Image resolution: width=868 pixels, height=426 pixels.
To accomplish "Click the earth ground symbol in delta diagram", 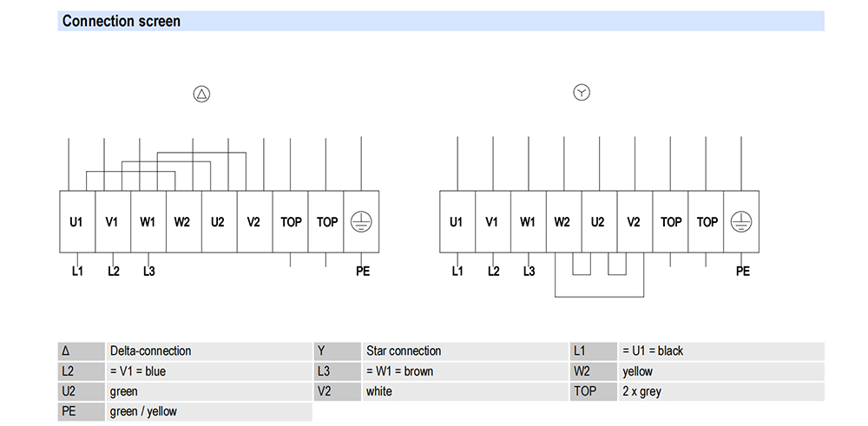I will (x=361, y=222).
